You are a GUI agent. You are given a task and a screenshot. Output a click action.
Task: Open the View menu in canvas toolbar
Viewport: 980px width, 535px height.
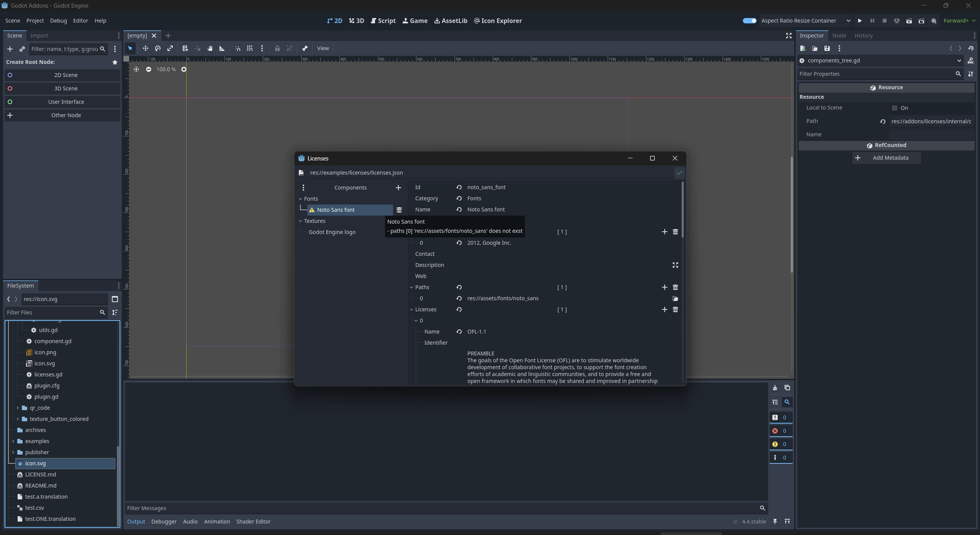pos(323,48)
